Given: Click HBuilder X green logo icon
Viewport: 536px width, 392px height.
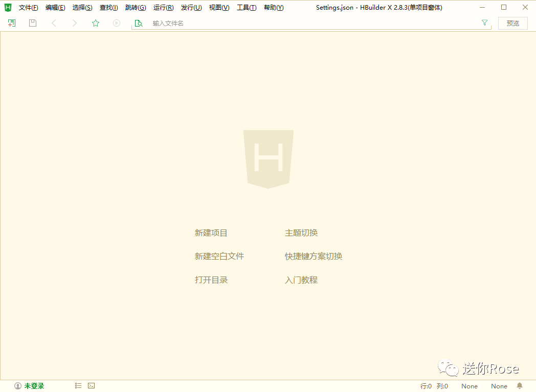Looking at the screenshot, I should click(8, 7).
